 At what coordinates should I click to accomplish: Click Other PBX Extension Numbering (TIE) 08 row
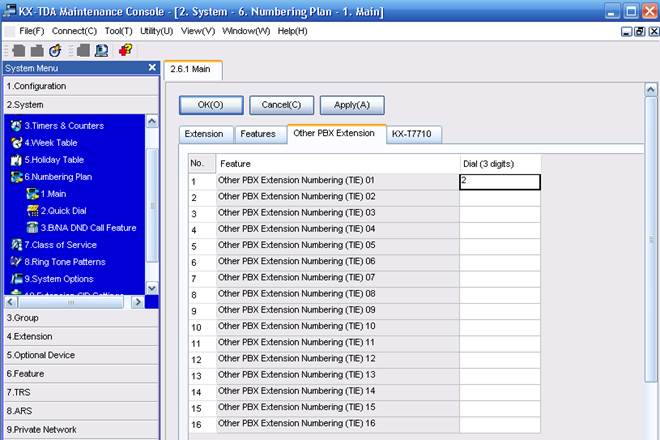(338, 295)
